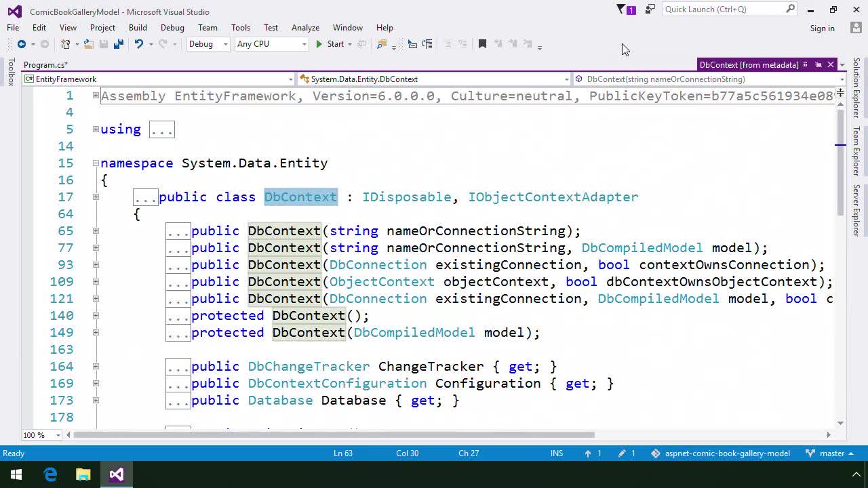The width and height of the screenshot is (868, 488).
Task: Toggle a bookmark using the toolbar icon
Action: (x=481, y=45)
